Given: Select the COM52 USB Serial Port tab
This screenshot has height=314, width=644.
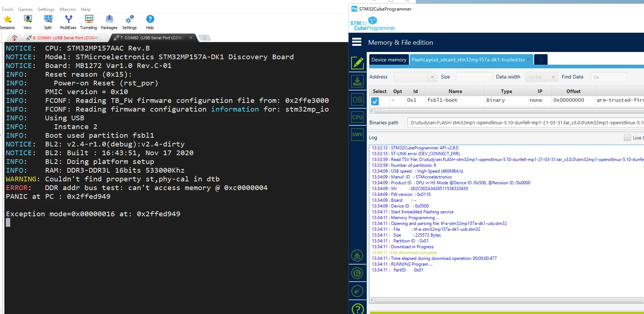Looking at the screenshot, I should click(x=152, y=38).
